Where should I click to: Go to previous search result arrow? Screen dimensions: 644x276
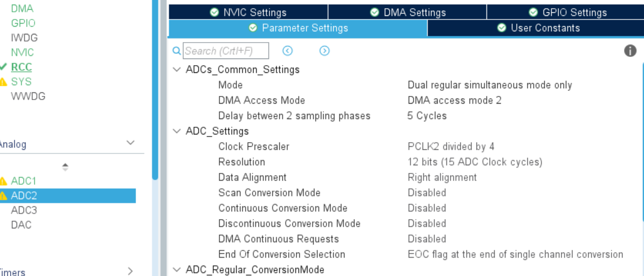coord(288,51)
